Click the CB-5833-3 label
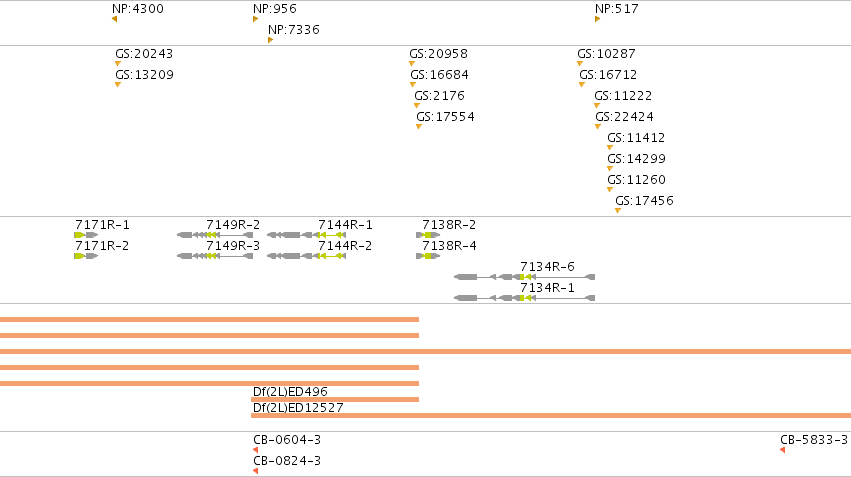This screenshot has height=477, width=851. point(814,440)
